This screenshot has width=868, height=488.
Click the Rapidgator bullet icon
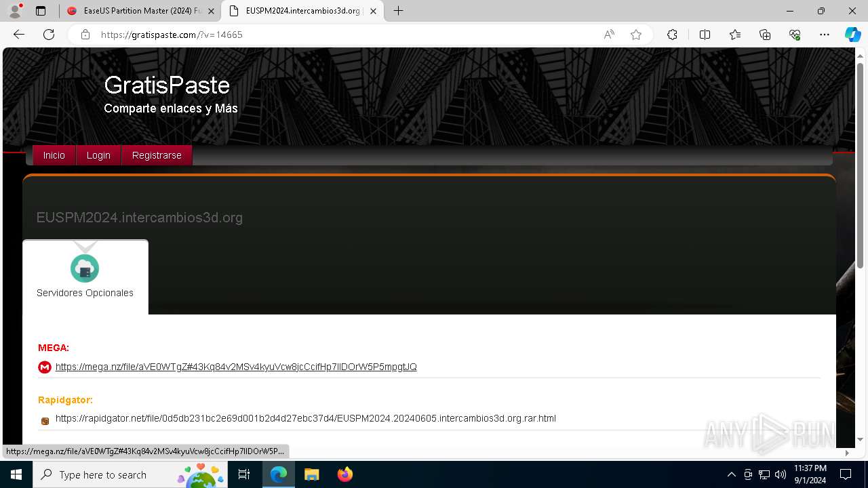click(x=45, y=421)
